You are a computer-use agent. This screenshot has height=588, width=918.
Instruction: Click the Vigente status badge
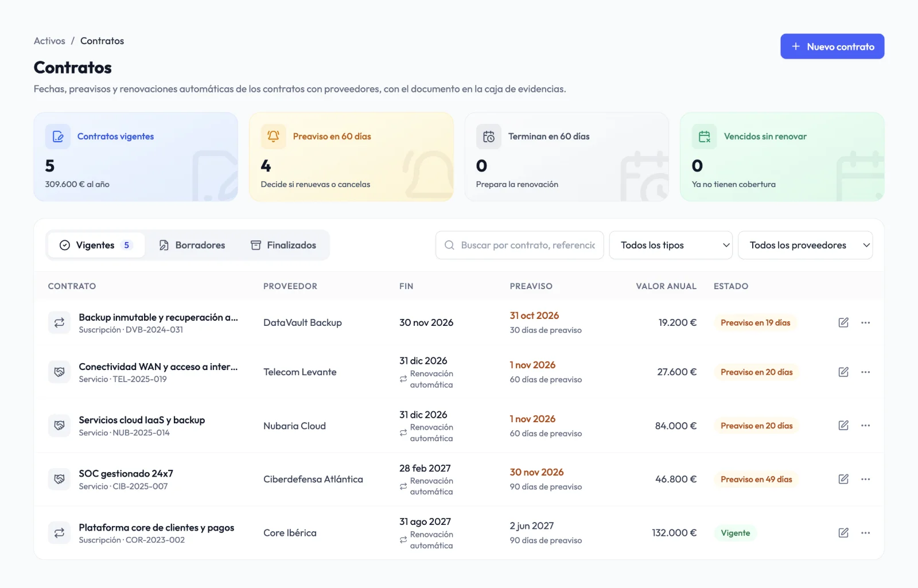(736, 533)
